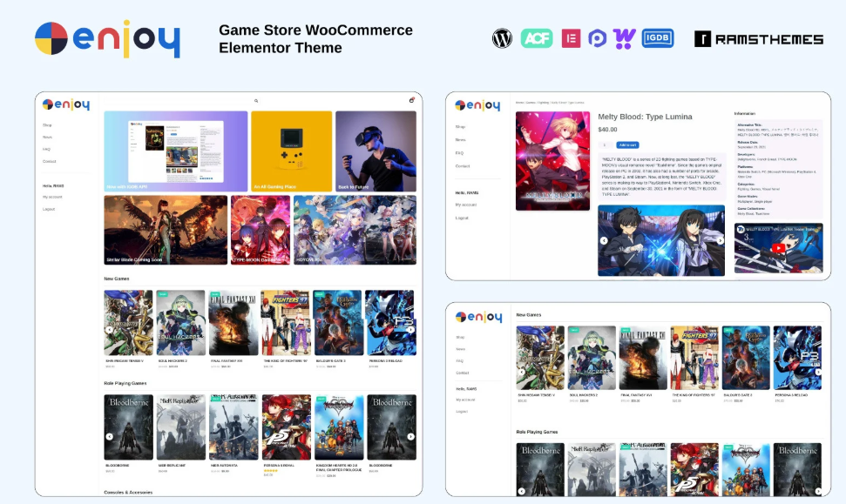Screen dimensions: 846x504
Task: Click the purple Woo W logo
Action: (624, 39)
